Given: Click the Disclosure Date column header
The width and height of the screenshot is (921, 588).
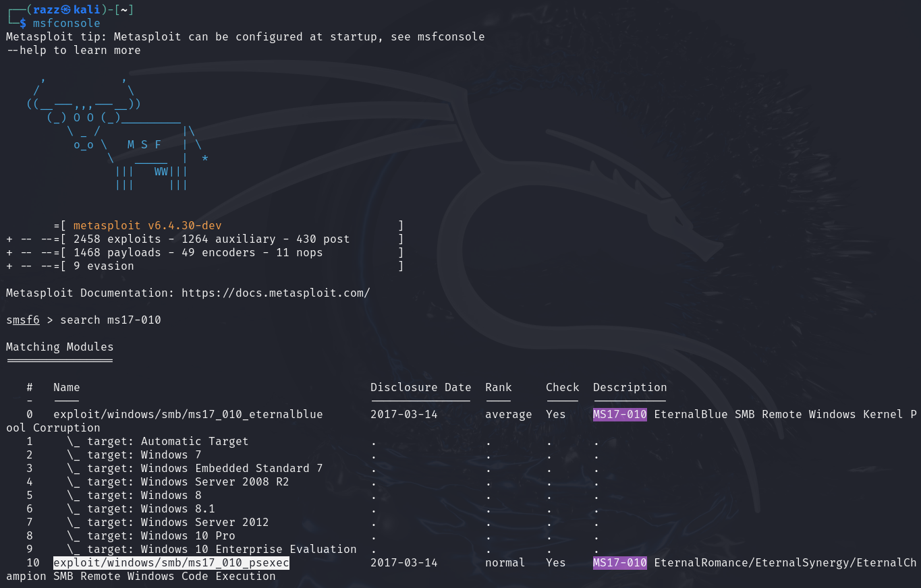Looking at the screenshot, I should (420, 387).
